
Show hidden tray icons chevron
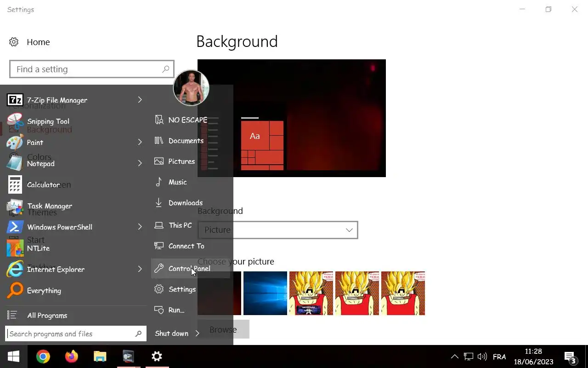click(x=454, y=356)
